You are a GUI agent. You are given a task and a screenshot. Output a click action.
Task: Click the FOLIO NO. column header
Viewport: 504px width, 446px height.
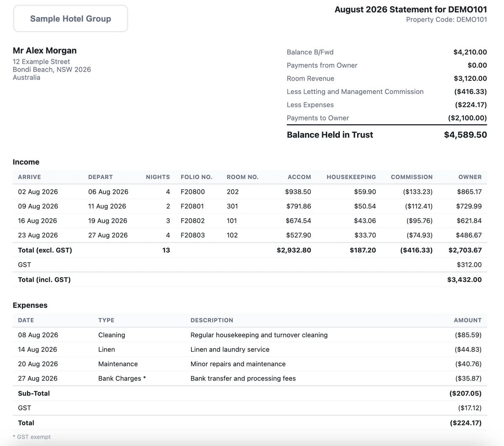click(197, 177)
